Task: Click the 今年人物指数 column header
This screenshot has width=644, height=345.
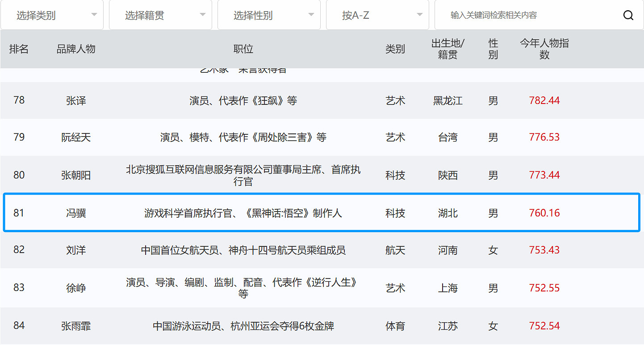Action: click(544, 49)
